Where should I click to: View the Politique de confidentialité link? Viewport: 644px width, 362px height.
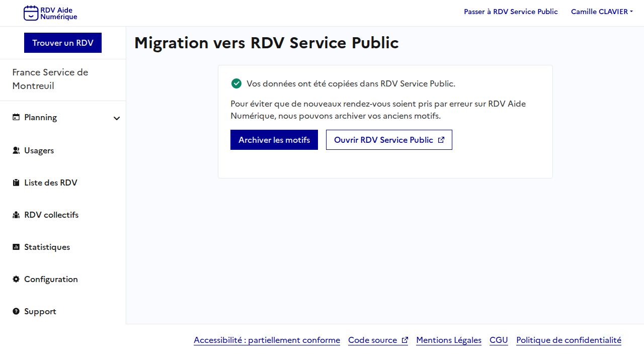[x=569, y=340]
